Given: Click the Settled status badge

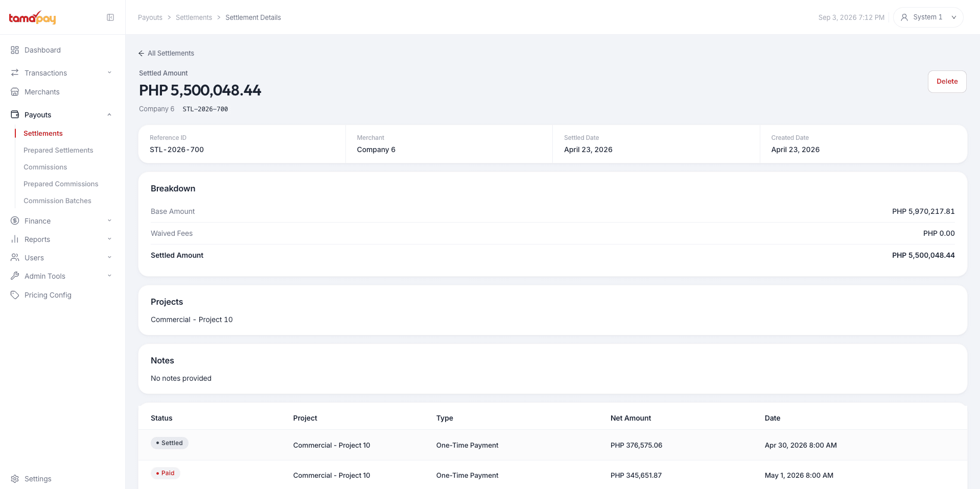Looking at the screenshot, I should click(x=169, y=443).
